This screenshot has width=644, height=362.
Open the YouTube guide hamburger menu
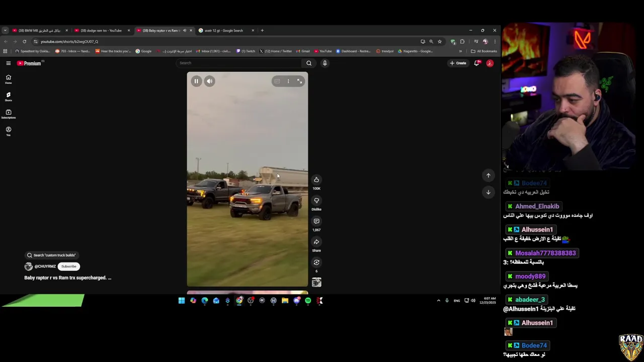click(x=9, y=63)
